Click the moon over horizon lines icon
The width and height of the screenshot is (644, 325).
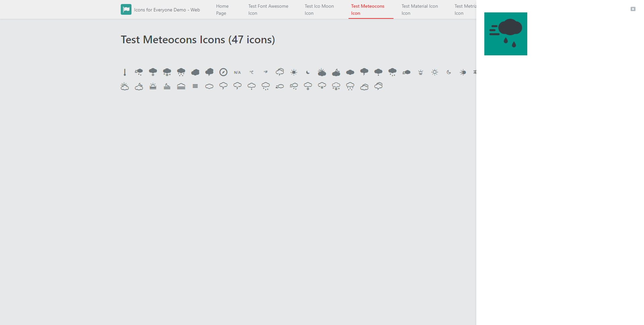click(x=167, y=86)
